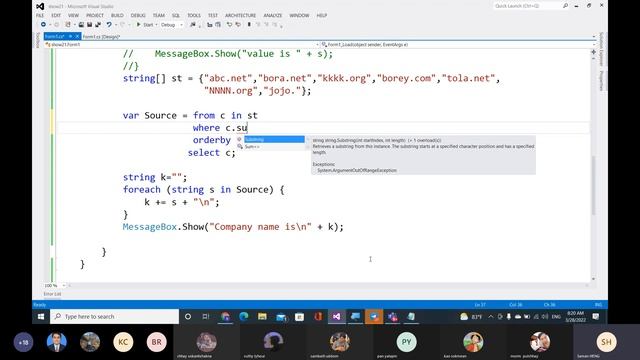Switch to the Form1.cs [Design] tab

[x=101, y=37]
